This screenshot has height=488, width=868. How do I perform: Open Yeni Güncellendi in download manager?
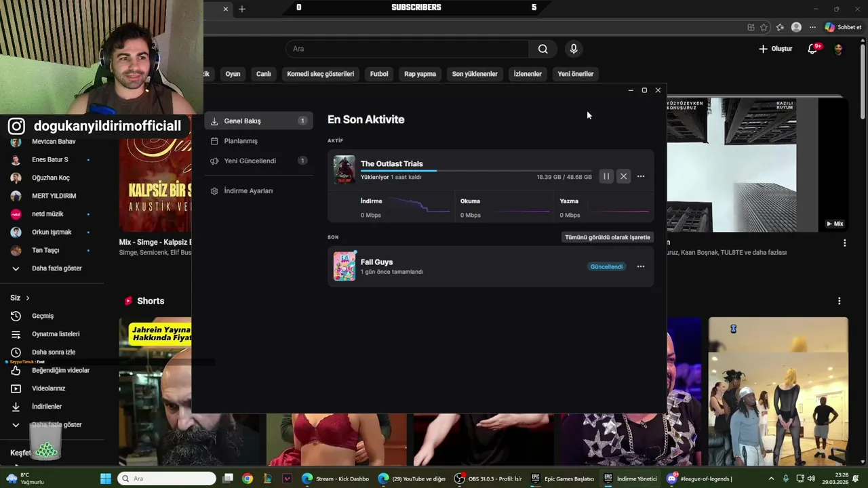click(258, 161)
